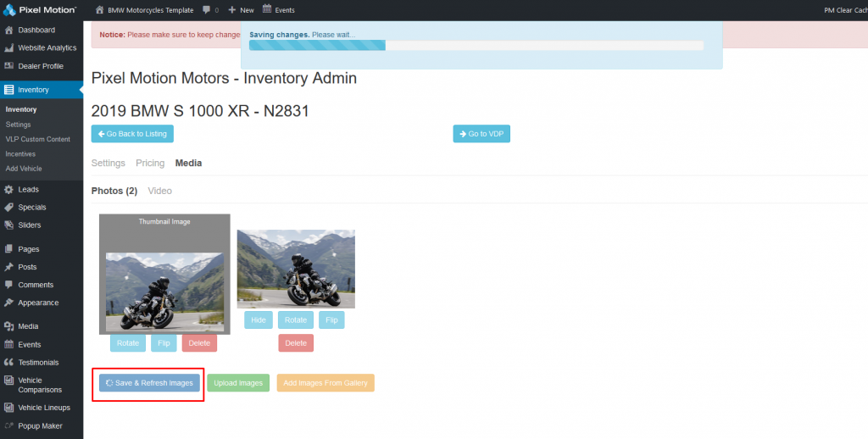Click the Testimonials quote icon
Screen dimensions: 868x439
pos(8,362)
